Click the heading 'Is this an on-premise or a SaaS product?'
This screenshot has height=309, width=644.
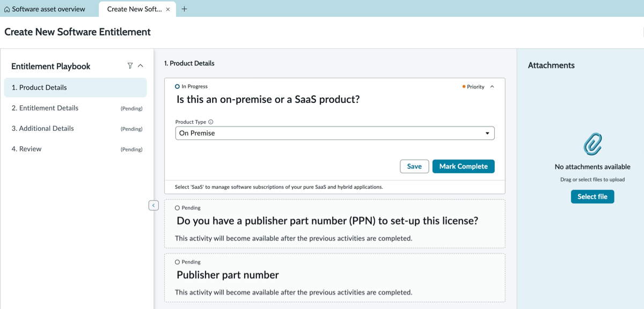pyautogui.click(x=268, y=99)
